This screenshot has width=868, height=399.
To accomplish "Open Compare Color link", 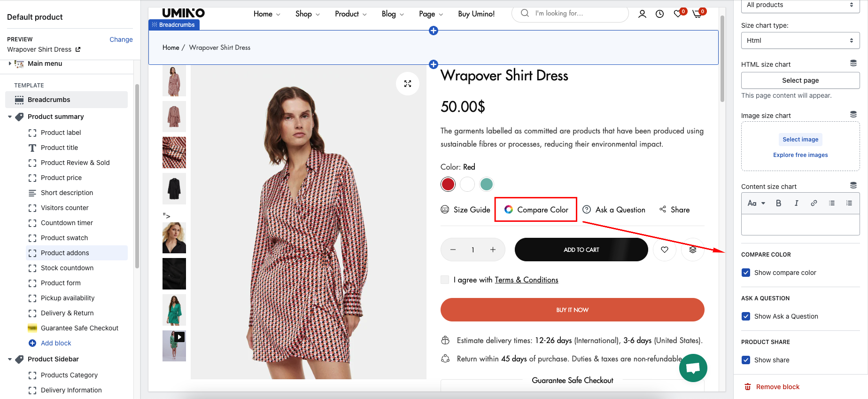I will point(536,210).
